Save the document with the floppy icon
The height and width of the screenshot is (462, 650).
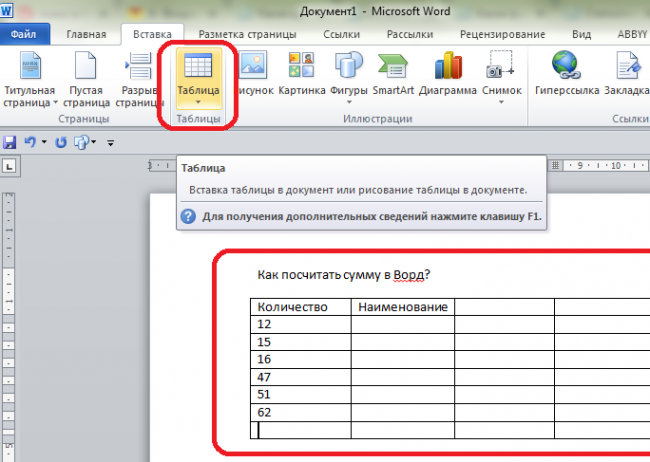pyautogui.click(x=9, y=142)
